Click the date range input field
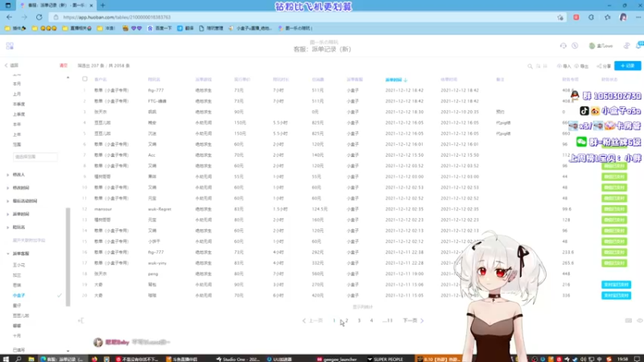This screenshot has height=362, width=644. point(35,157)
